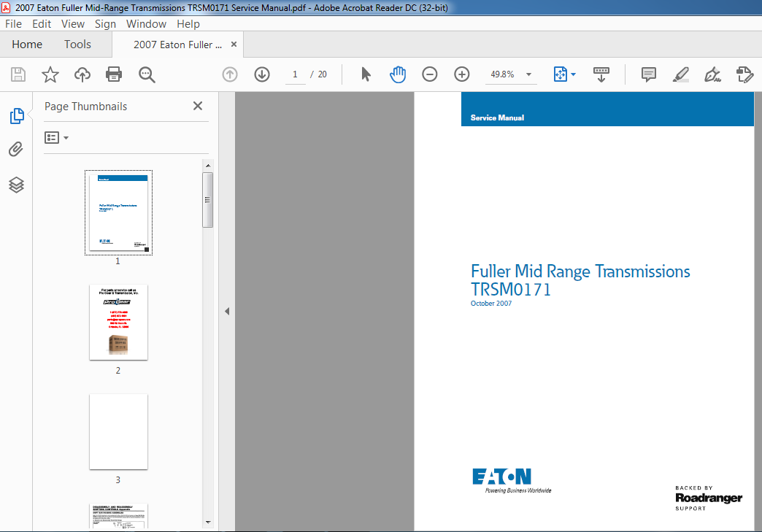The image size is (762, 532).
Task: Switch to the Tools tab
Action: (x=78, y=45)
